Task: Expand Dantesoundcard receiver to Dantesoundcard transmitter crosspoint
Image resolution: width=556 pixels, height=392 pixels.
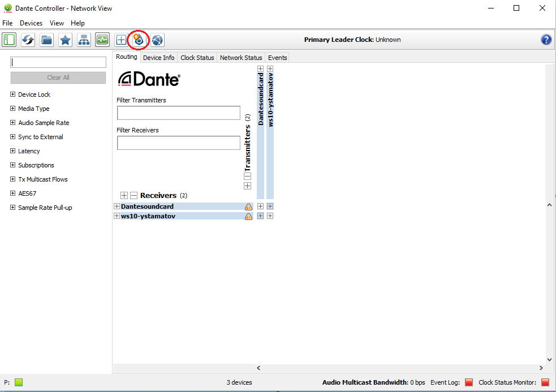Action: 260,206
